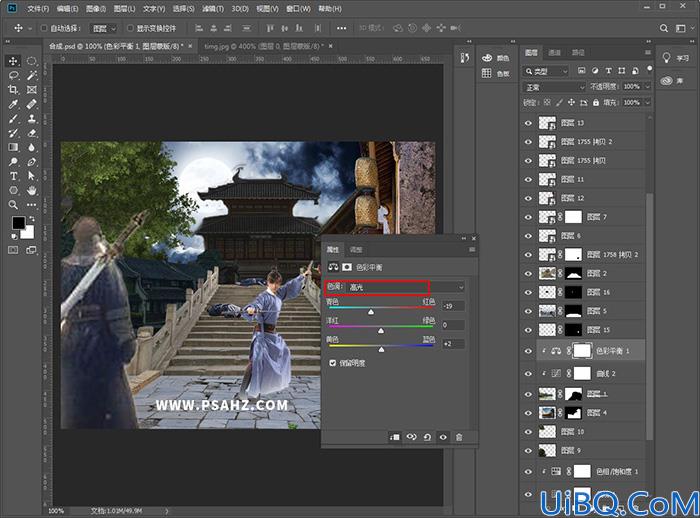This screenshot has width=700, height=518.
Task: Open the workspace switcher dropdown icon
Action: coord(681,28)
